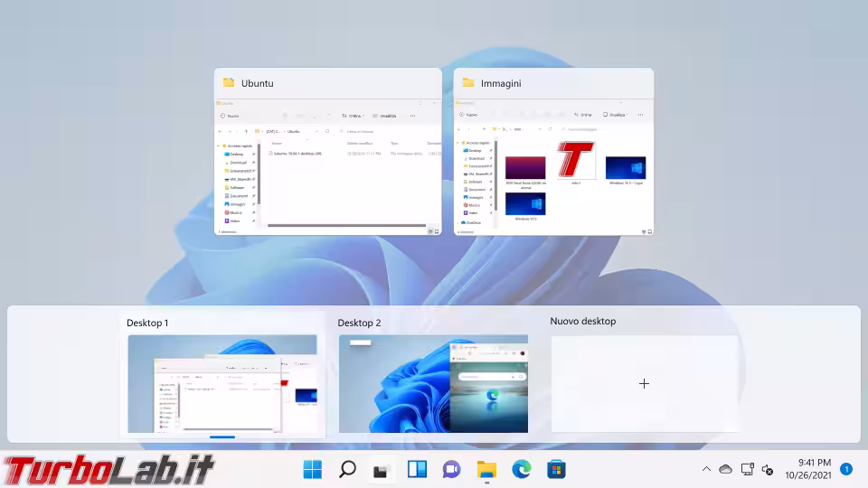Launch Teams Chat from taskbar
The height and width of the screenshot is (488, 868).
pos(452,469)
